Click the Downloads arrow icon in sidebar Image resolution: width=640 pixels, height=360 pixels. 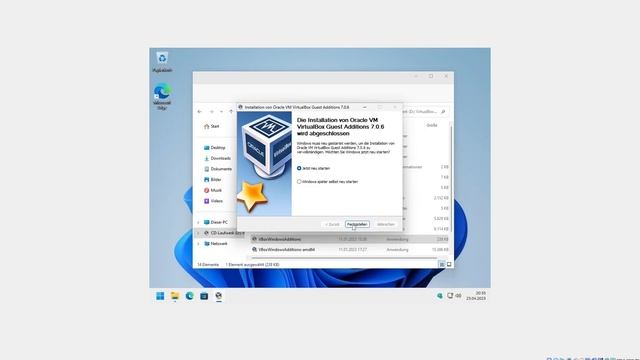pos(207,158)
